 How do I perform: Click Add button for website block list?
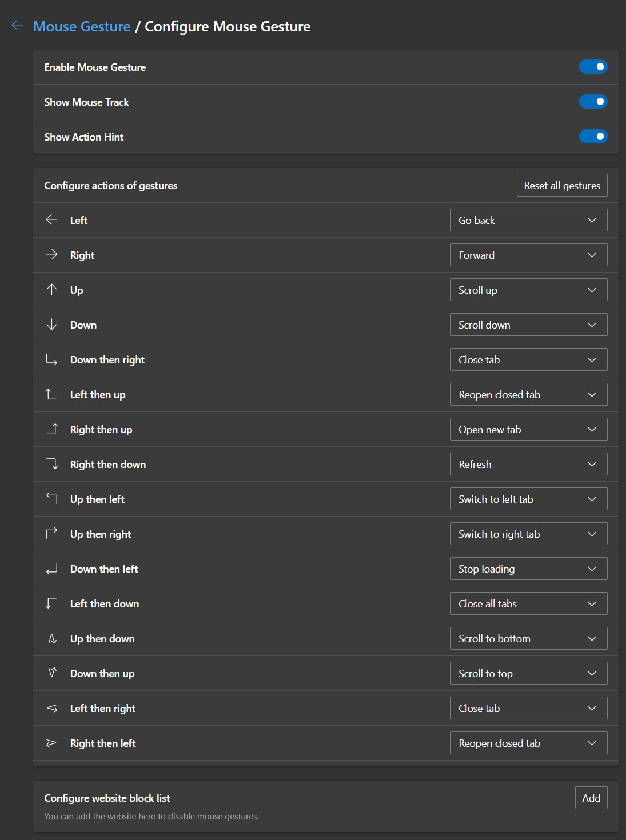point(591,798)
